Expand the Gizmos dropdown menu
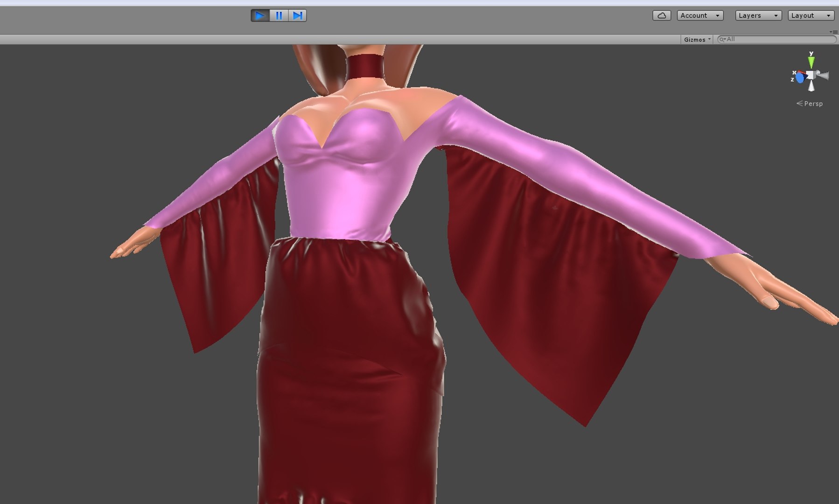 coord(697,40)
